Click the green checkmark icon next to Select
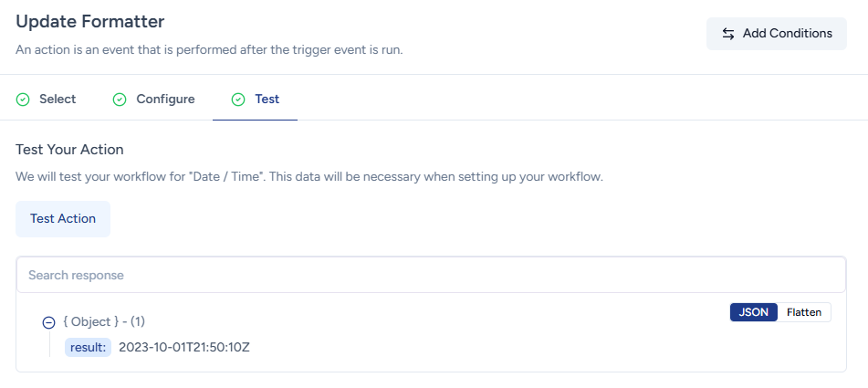The height and width of the screenshot is (388, 868). click(x=23, y=100)
